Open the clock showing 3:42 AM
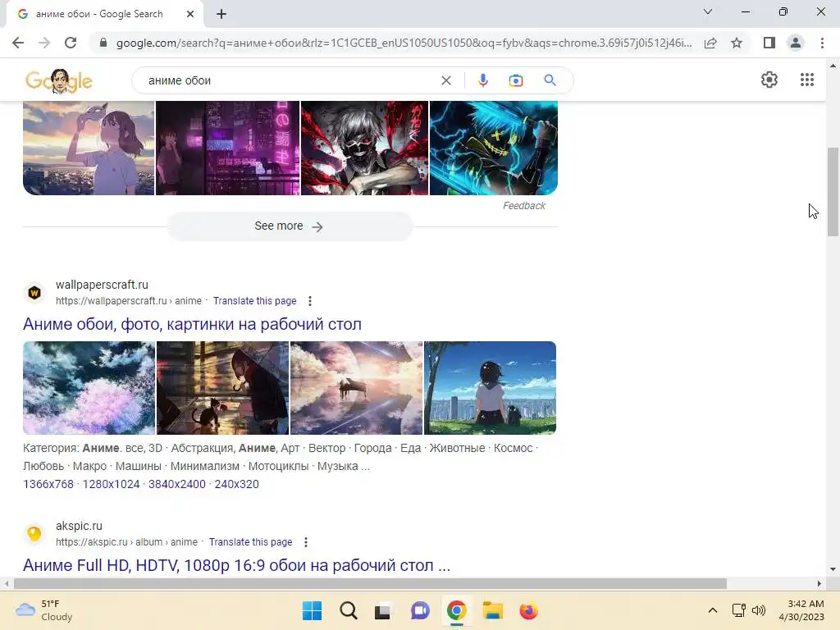This screenshot has width=840, height=630. (x=801, y=610)
